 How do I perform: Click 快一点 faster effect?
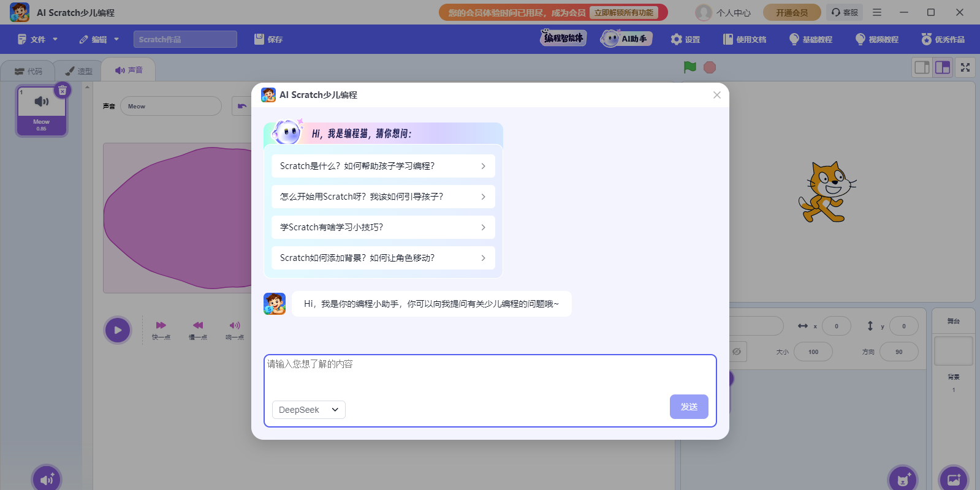(x=161, y=330)
